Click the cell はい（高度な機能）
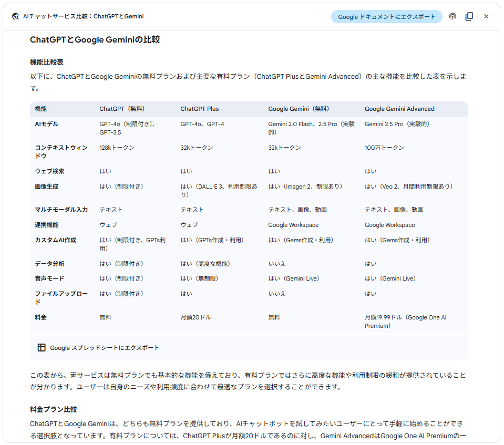504x445 pixels. coord(205,263)
